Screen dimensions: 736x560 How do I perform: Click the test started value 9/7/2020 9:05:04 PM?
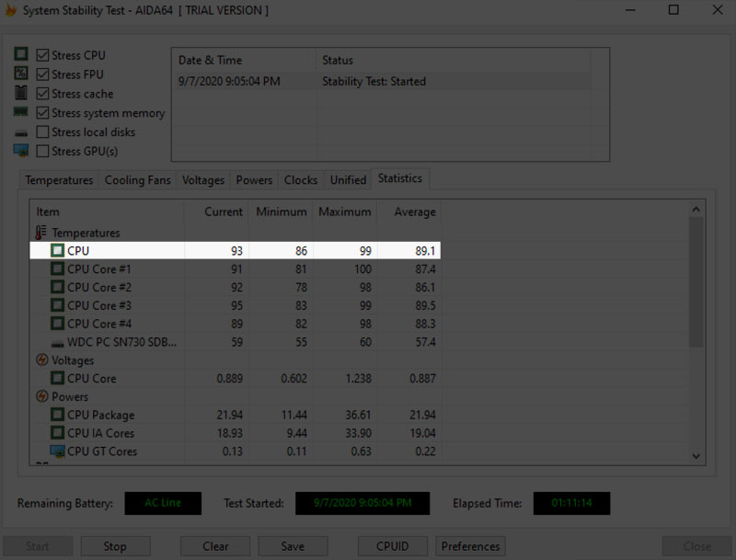pos(362,503)
